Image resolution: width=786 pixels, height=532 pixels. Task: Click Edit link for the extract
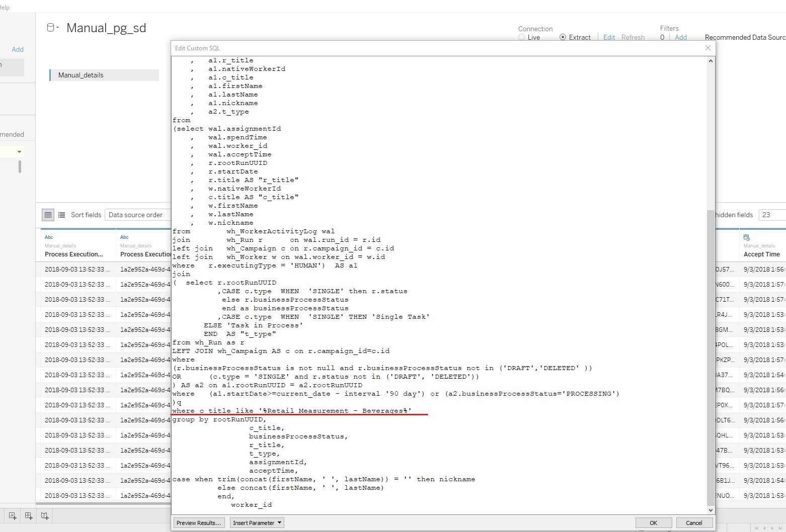609,37
